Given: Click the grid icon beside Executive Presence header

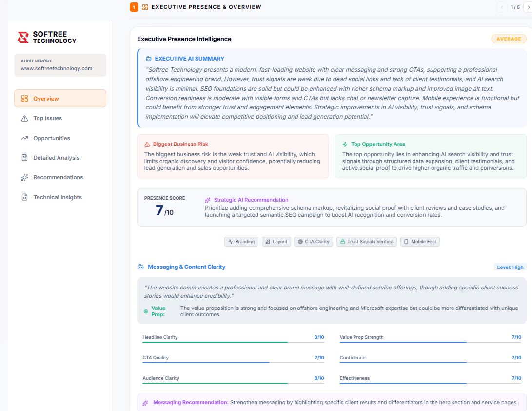Looking at the screenshot, I should [145, 7].
